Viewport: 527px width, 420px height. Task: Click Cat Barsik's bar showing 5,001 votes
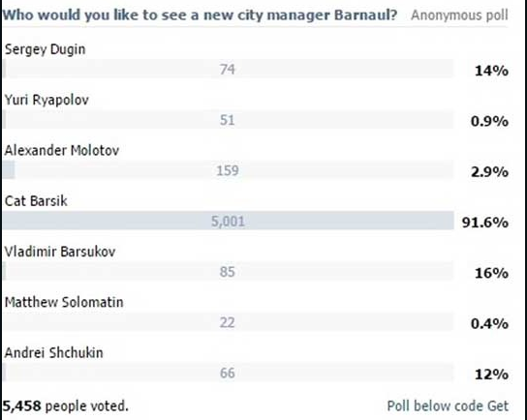tap(229, 221)
